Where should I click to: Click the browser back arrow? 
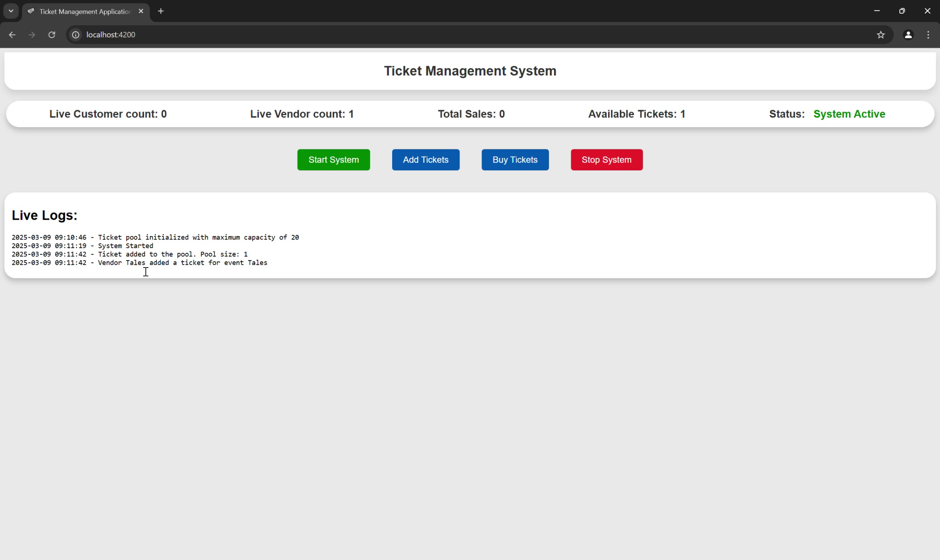(12, 35)
